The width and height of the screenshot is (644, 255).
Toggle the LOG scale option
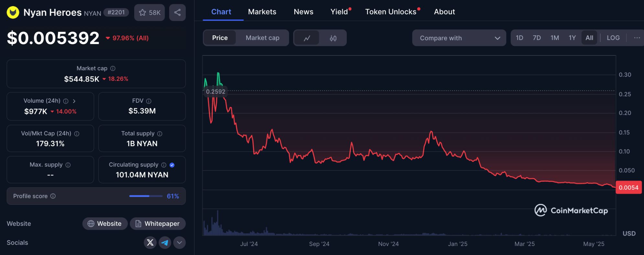tap(613, 38)
